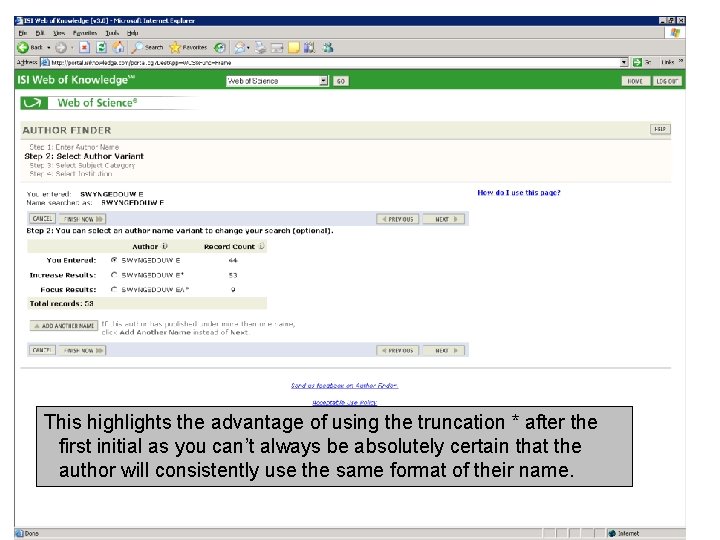Image resolution: width=720 pixels, height=540 pixels.
Task: Open the File menu
Action: [22, 33]
